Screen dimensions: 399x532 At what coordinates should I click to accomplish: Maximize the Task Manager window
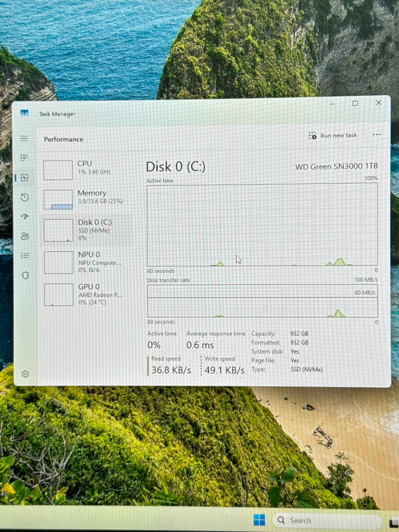click(x=355, y=103)
